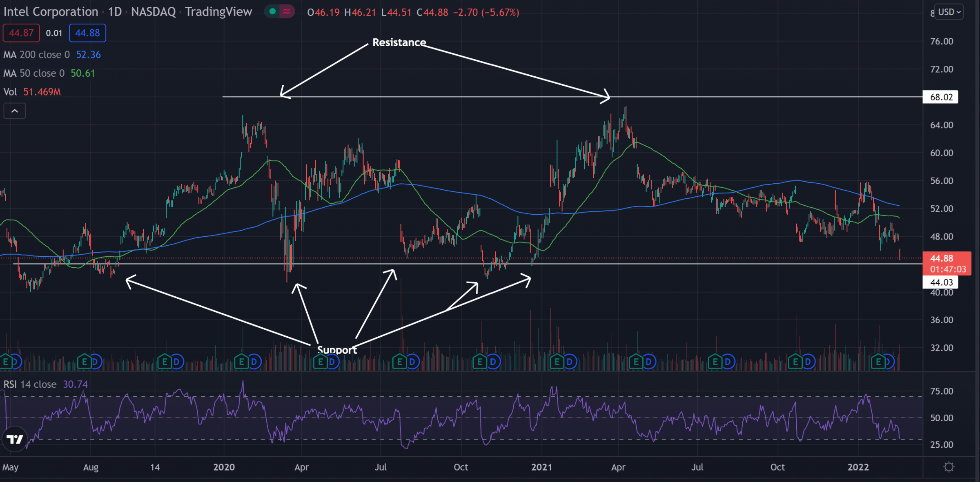
Task: Open dividend D marker near 2020 label
Action: (x=254, y=362)
